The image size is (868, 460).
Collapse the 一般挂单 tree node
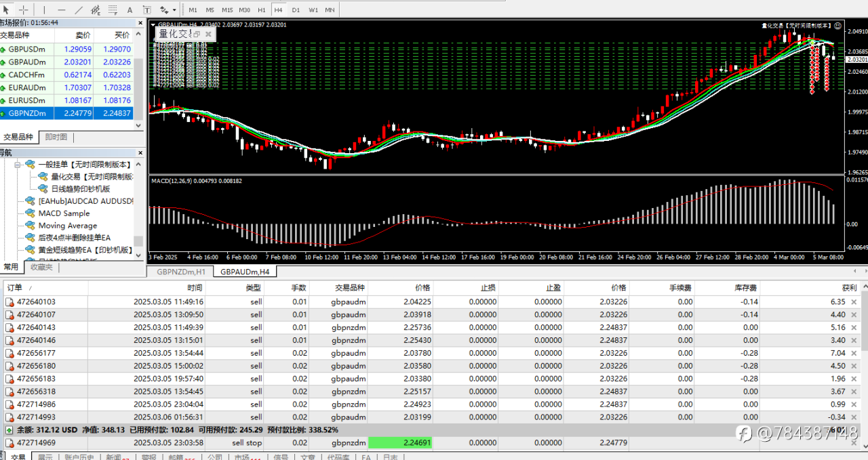pos(18,165)
